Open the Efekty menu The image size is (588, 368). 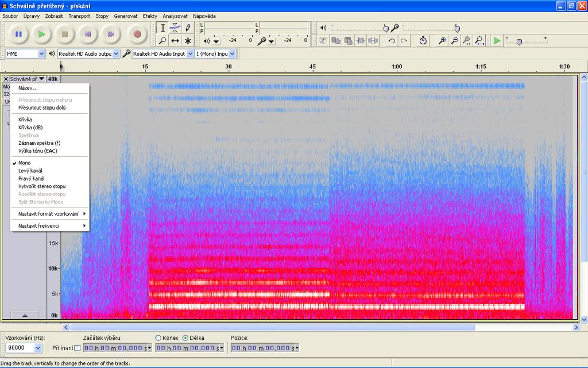(150, 16)
